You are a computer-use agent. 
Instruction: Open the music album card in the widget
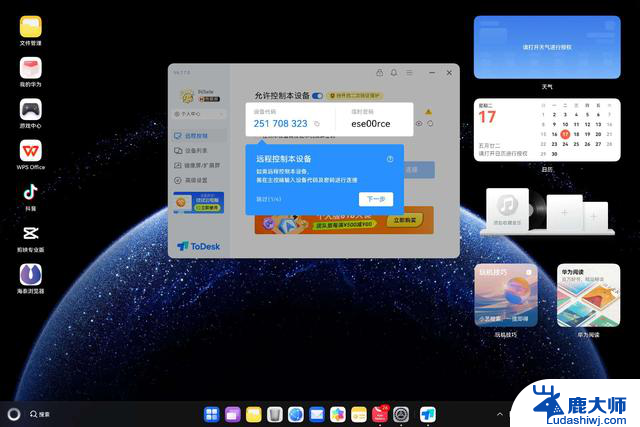(507, 210)
